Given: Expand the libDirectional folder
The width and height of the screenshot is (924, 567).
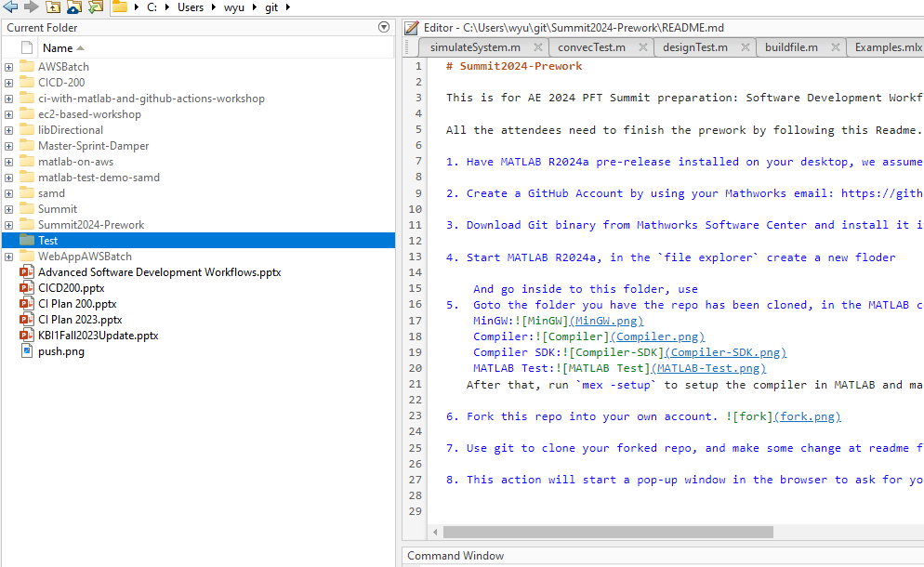Looking at the screenshot, I should [9, 130].
